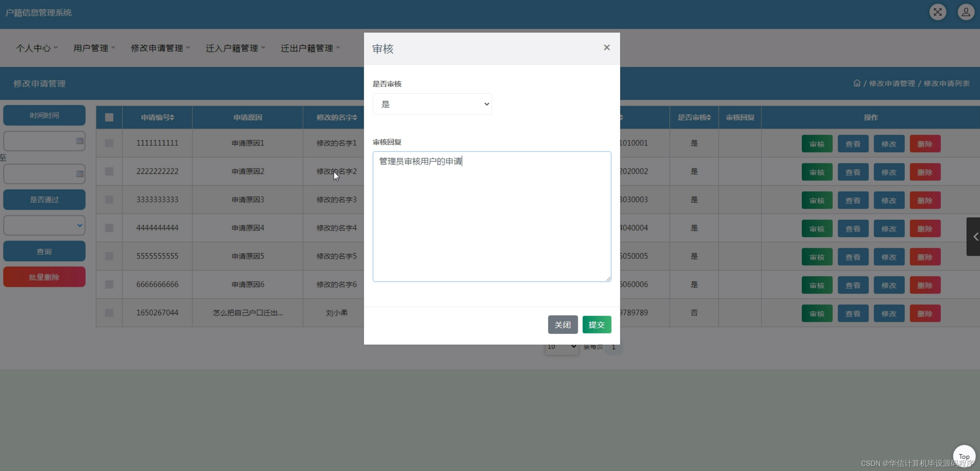Check the row checkbox for 1111111111
Viewport: 980px width, 471px height.
109,143
